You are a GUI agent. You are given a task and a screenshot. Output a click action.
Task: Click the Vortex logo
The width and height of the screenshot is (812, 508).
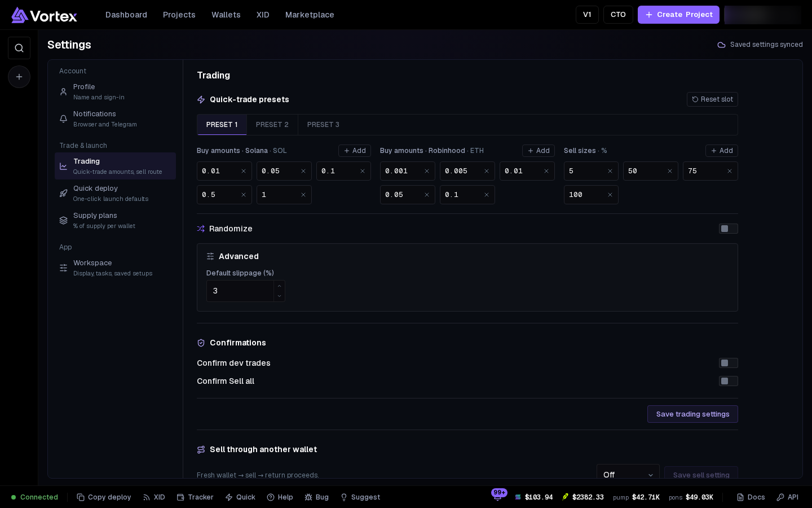click(44, 15)
